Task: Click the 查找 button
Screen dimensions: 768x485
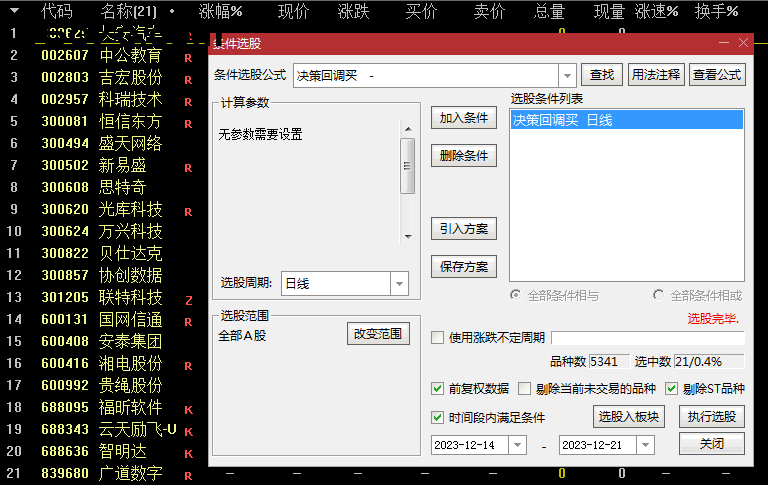Action: (601, 75)
